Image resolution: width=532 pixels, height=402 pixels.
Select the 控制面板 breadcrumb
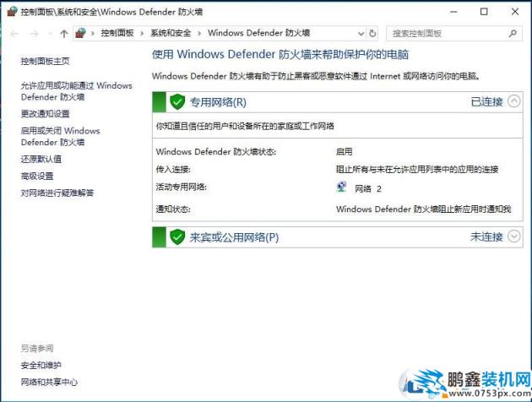(117, 33)
